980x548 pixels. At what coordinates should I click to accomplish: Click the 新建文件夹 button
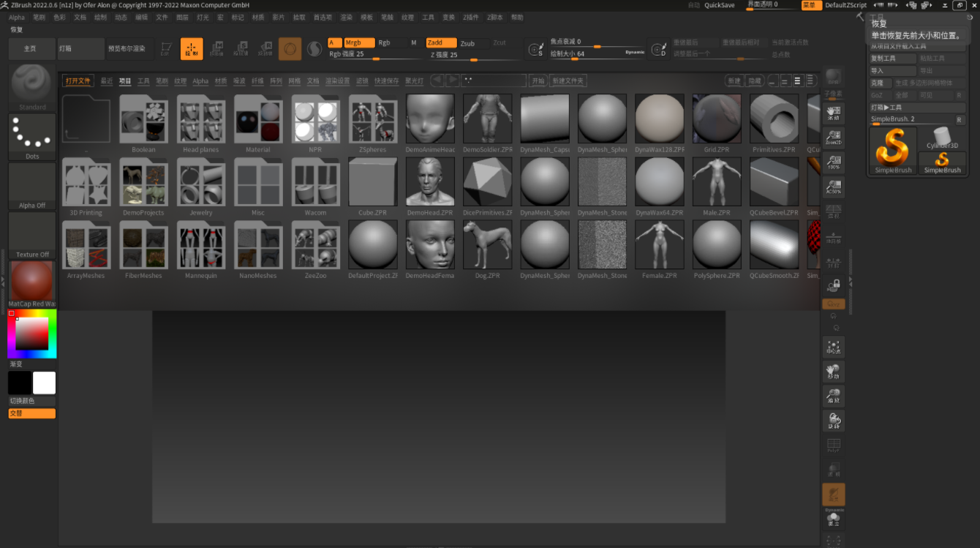click(x=568, y=81)
